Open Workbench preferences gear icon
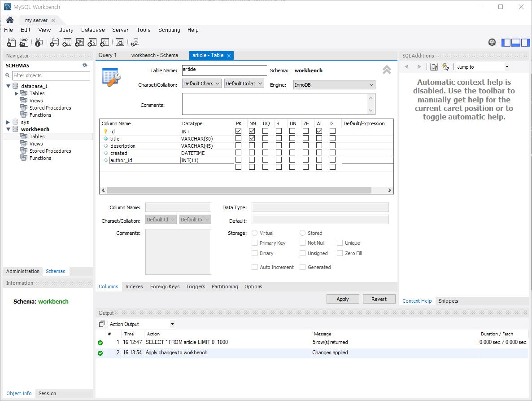532x401 pixels. coord(492,43)
